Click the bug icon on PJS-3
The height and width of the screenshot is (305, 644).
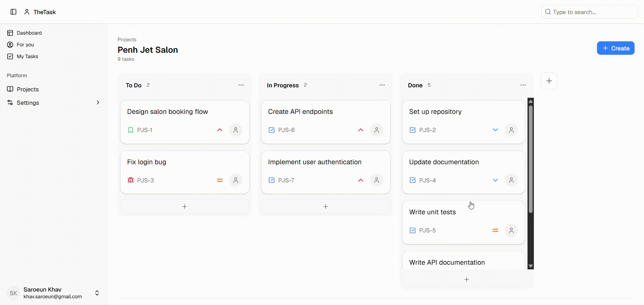pos(131,180)
